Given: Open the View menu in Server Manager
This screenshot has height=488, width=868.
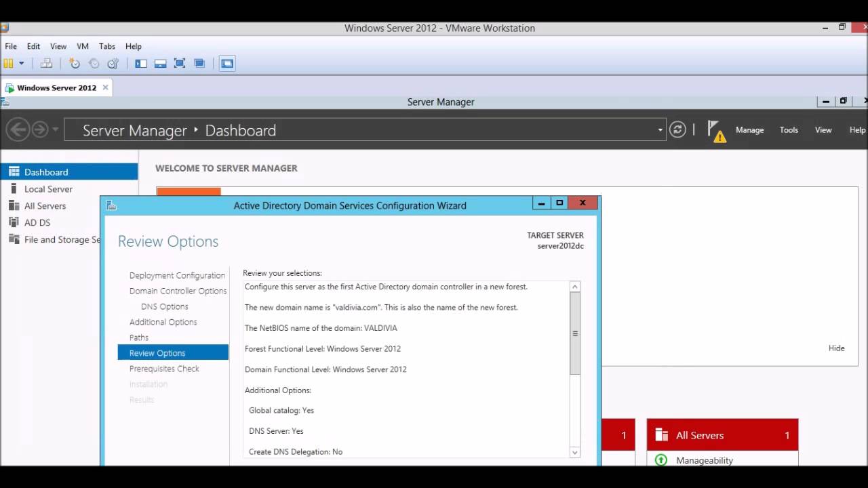Looking at the screenshot, I should click(823, 130).
